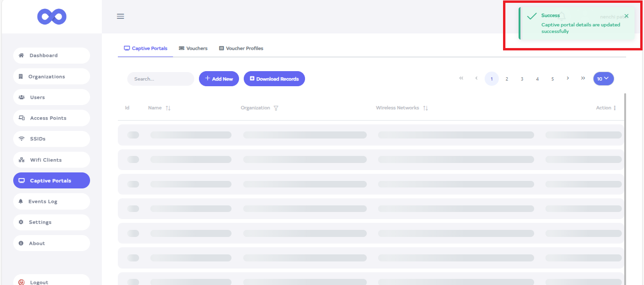Sort Wireless Networks column icon
This screenshot has height=285, width=644.
point(425,108)
